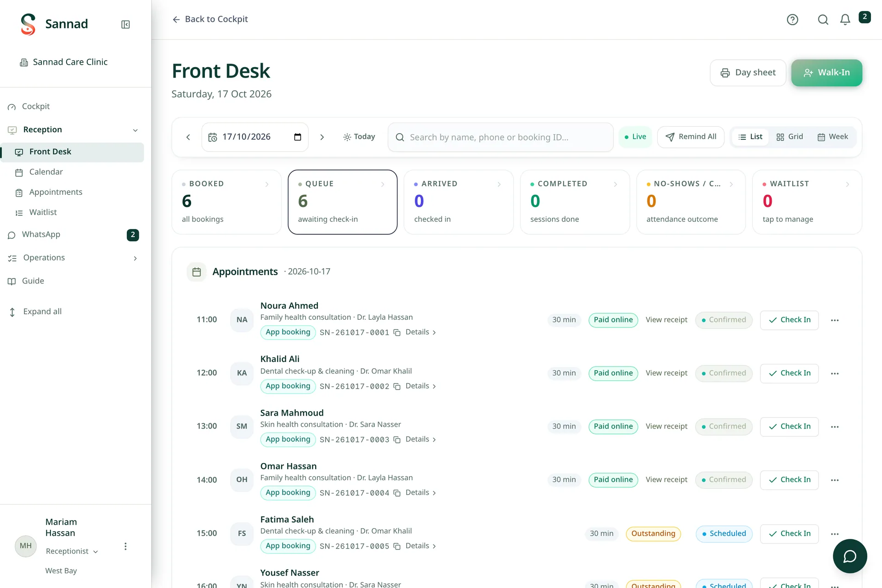Open the help question-mark icon
This screenshot has width=882, height=588.
click(x=792, y=19)
